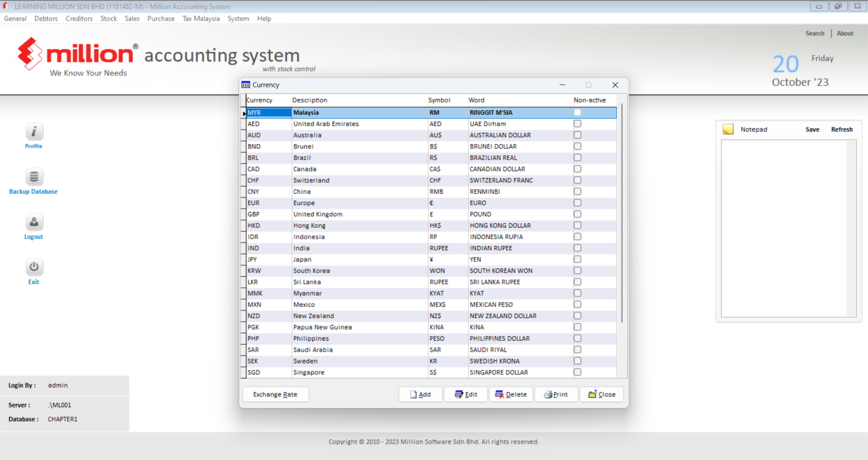
Task: Edit the selected currency
Action: (466, 394)
